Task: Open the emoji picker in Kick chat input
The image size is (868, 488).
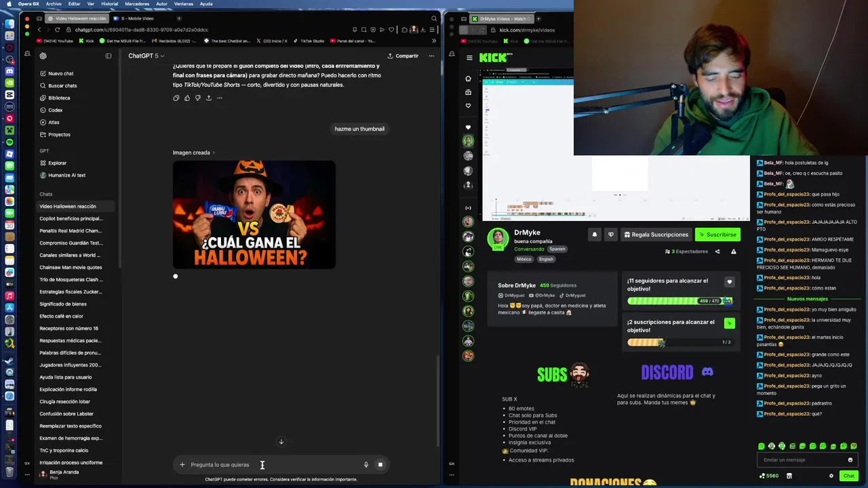Action: (850, 460)
